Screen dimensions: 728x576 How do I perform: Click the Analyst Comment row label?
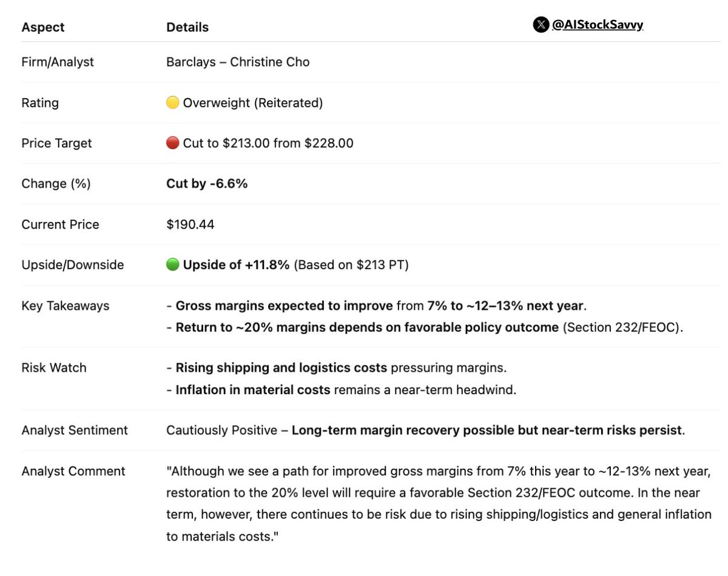pyautogui.click(x=73, y=471)
